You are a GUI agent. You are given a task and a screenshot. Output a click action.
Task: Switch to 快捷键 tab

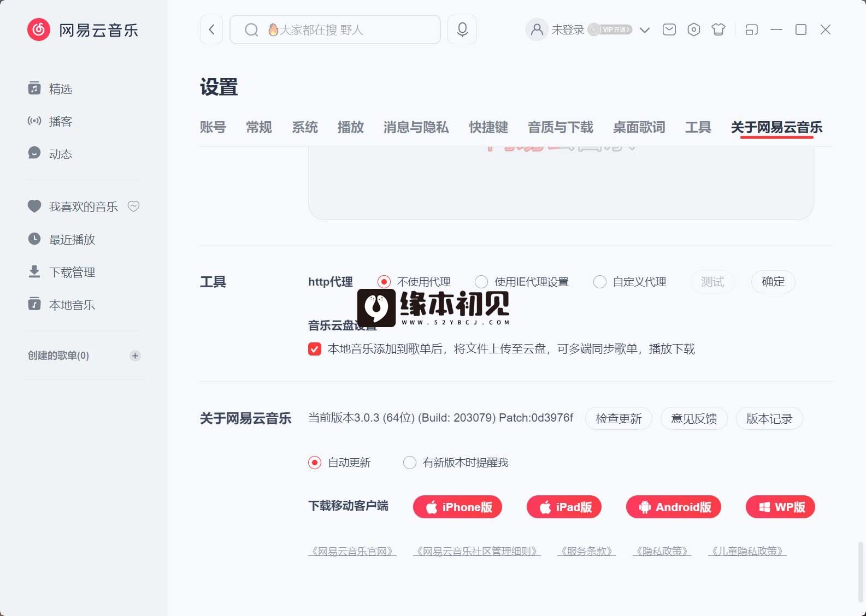(488, 127)
